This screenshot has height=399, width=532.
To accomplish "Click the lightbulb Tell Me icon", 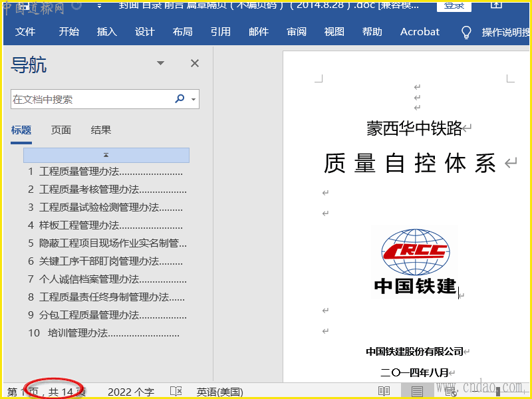I will (x=466, y=32).
